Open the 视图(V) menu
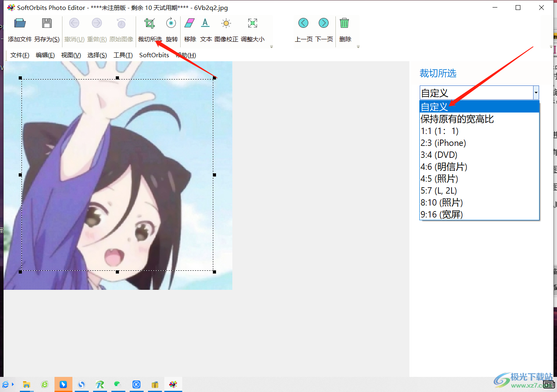The width and height of the screenshot is (557, 392). [x=71, y=55]
